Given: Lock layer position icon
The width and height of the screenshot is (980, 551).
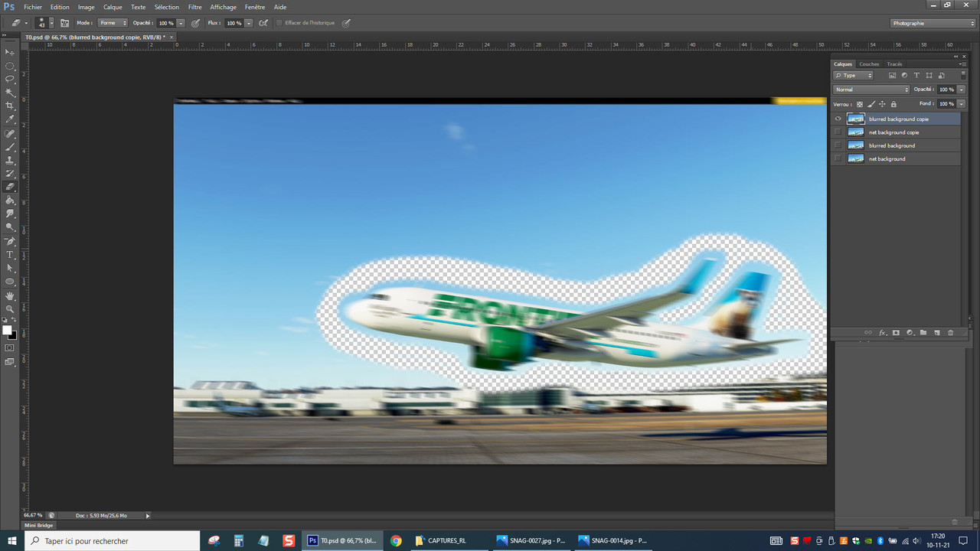Looking at the screenshot, I should 882,104.
